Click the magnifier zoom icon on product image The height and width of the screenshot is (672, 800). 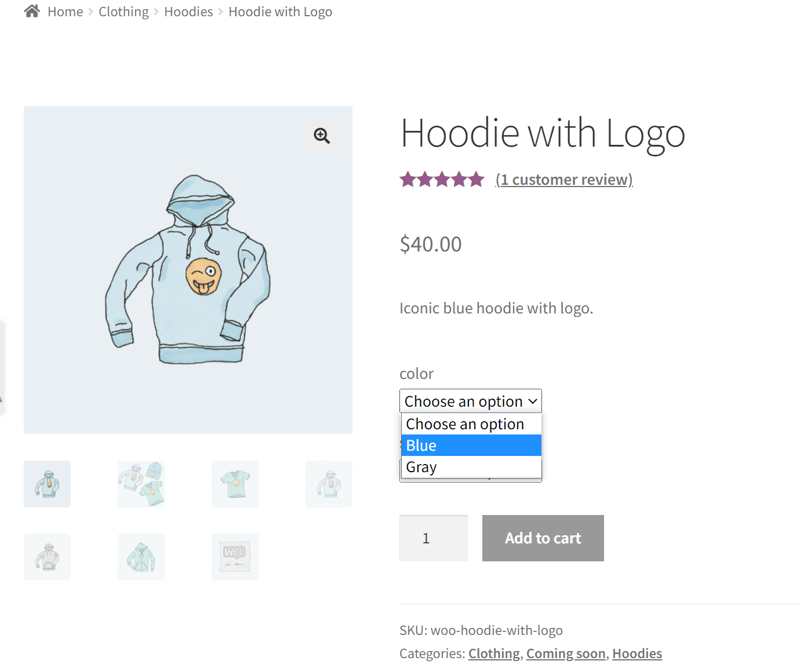click(322, 136)
